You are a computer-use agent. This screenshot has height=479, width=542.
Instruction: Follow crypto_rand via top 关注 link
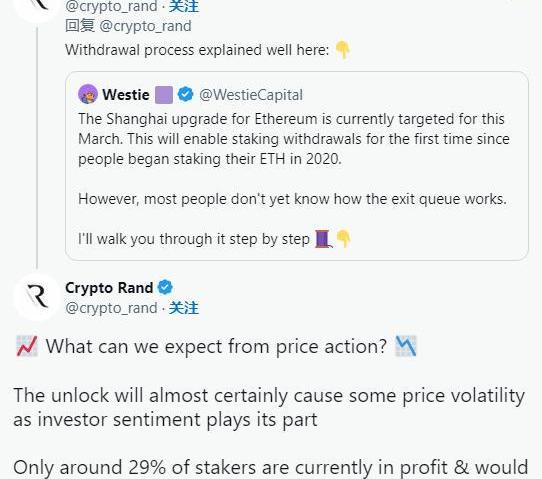184,7
